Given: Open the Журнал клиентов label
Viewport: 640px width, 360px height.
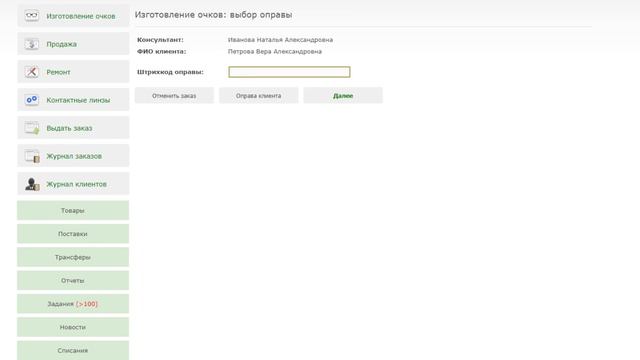Looking at the screenshot, I should coord(76,184).
